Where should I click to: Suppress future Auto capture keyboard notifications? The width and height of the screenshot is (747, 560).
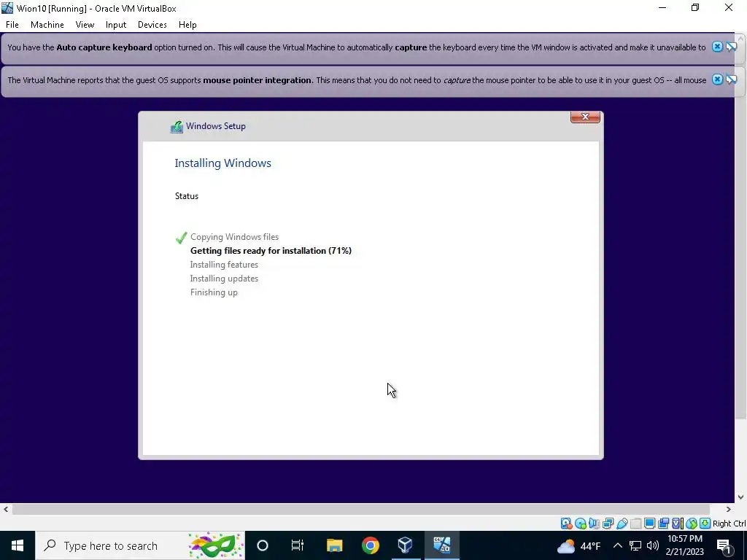click(x=731, y=47)
